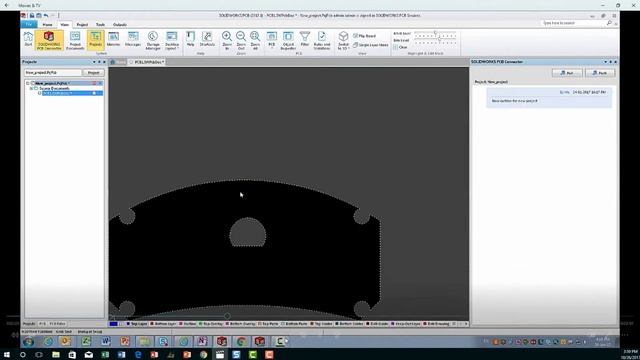
Task: Select the Bottom Solder layer tab
Action: (349, 324)
